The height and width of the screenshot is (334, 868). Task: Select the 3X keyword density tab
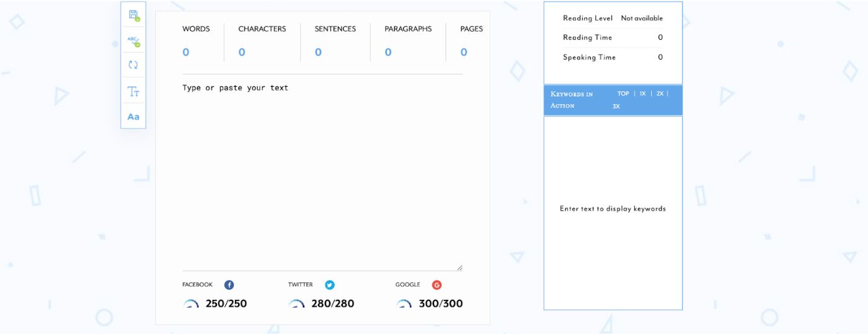[616, 106]
